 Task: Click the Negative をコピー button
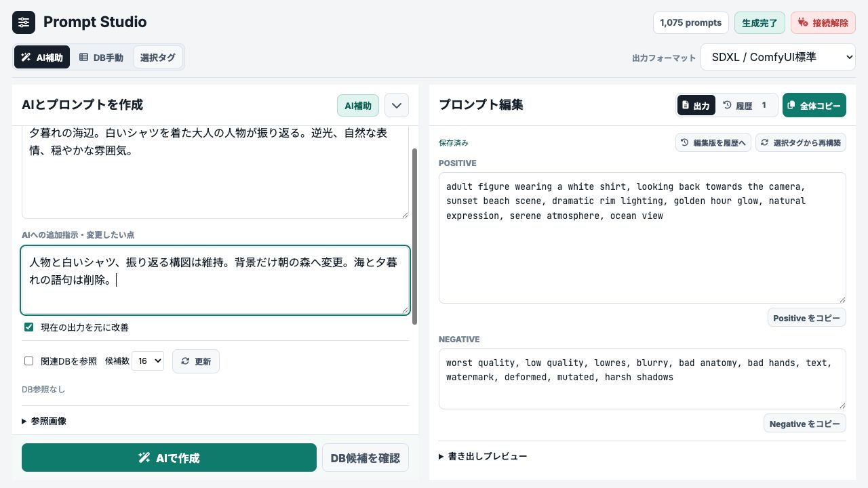pyautogui.click(x=805, y=424)
